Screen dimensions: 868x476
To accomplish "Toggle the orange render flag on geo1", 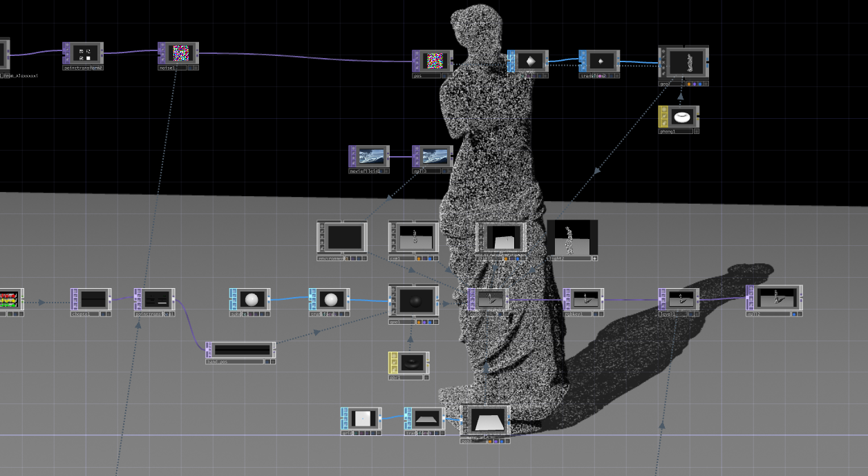I will (x=417, y=322).
